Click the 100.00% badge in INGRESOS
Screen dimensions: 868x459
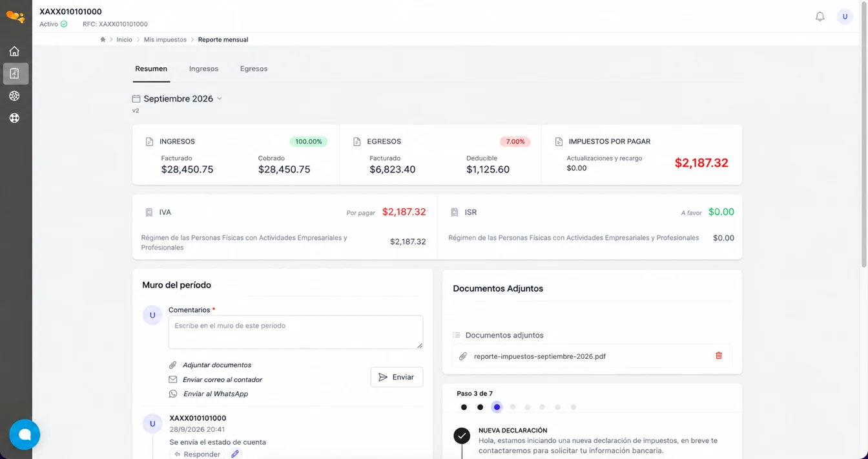[x=309, y=142]
